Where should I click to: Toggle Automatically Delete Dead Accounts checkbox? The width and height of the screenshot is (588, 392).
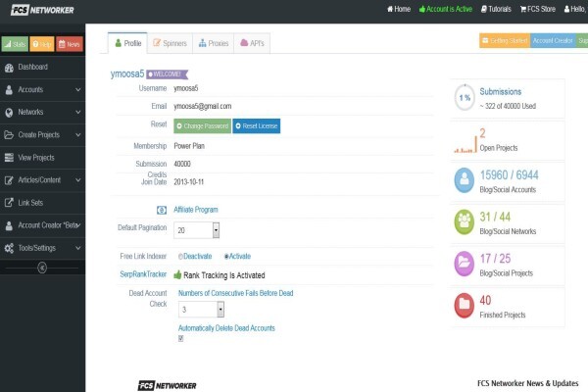(x=180, y=339)
